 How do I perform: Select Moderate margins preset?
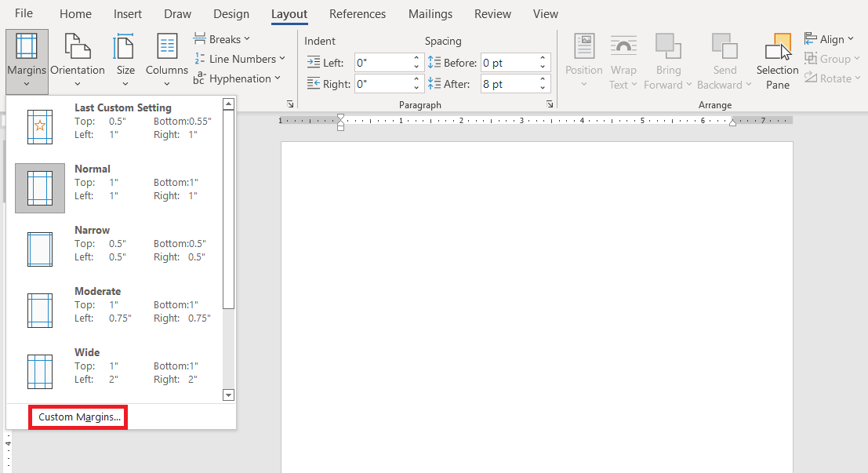pyautogui.click(x=114, y=310)
